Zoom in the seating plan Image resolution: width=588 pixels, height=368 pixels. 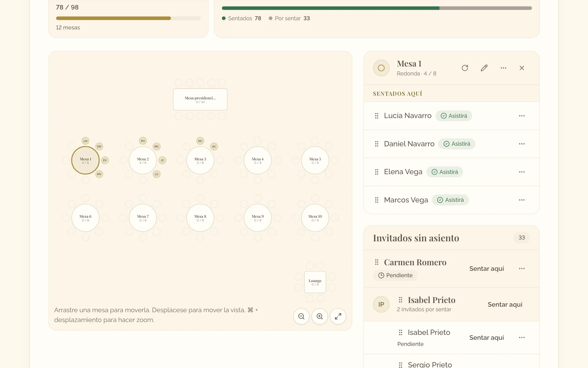[320, 316]
